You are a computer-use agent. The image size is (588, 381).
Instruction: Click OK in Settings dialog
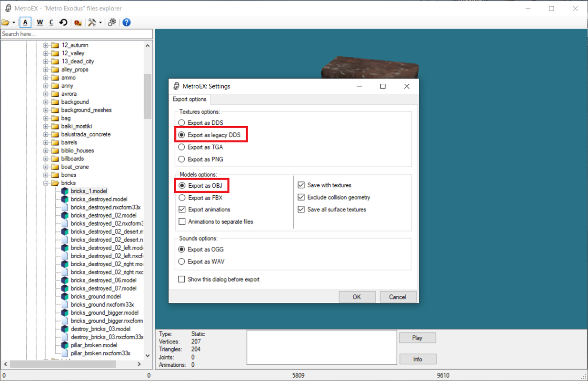[x=357, y=297]
